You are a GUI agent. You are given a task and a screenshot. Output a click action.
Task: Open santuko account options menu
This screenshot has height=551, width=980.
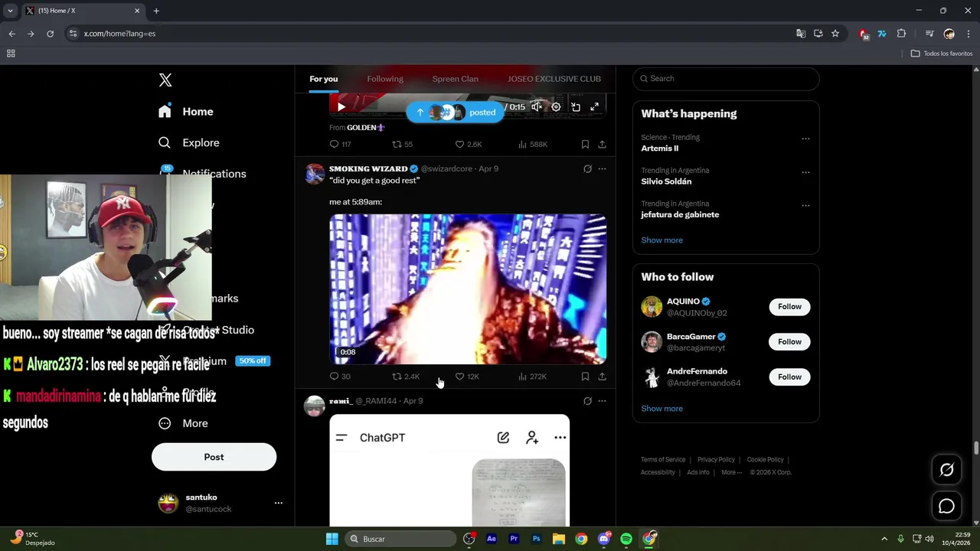point(279,503)
